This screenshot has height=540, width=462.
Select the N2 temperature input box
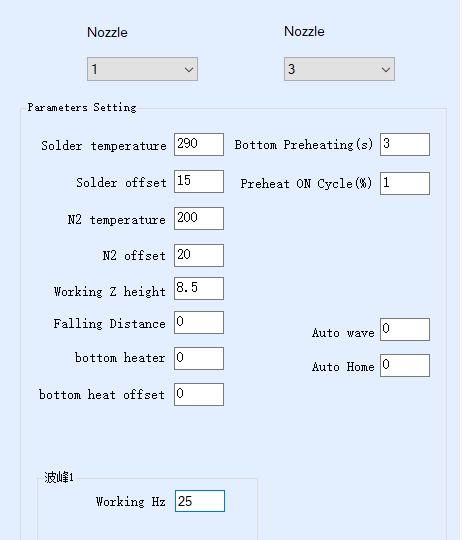(x=199, y=218)
